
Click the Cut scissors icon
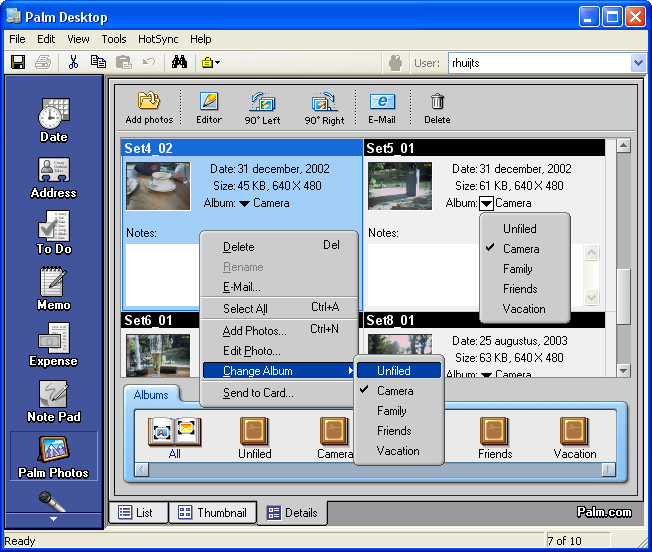click(x=73, y=62)
